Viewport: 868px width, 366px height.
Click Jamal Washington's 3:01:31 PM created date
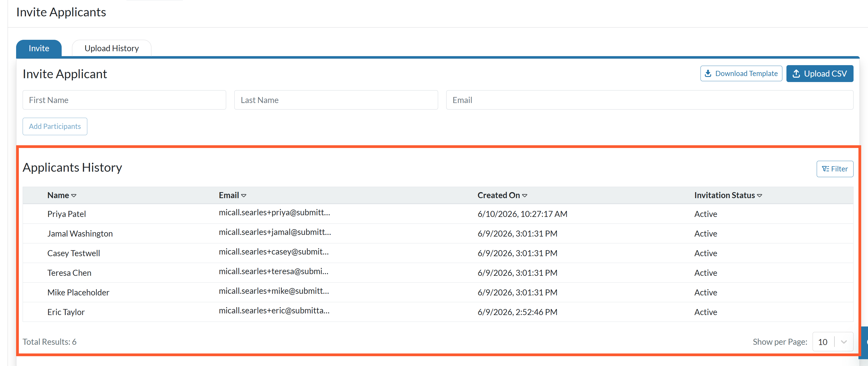[x=517, y=233]
